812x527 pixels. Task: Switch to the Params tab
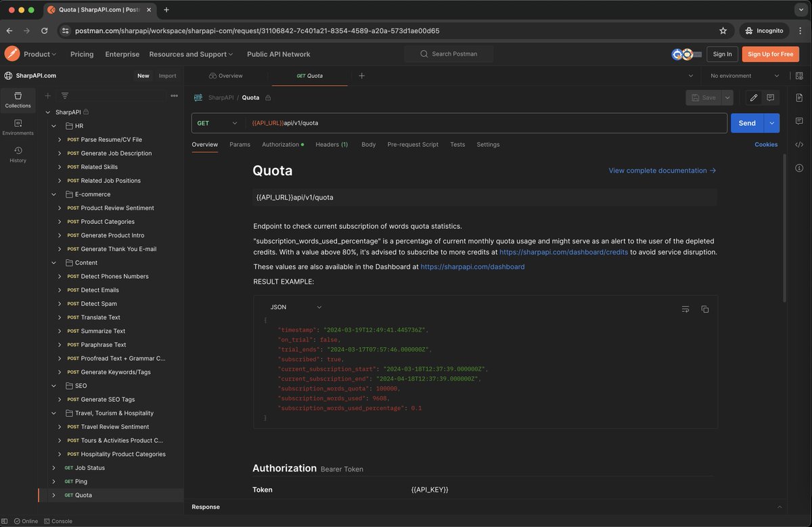(240, 145)
